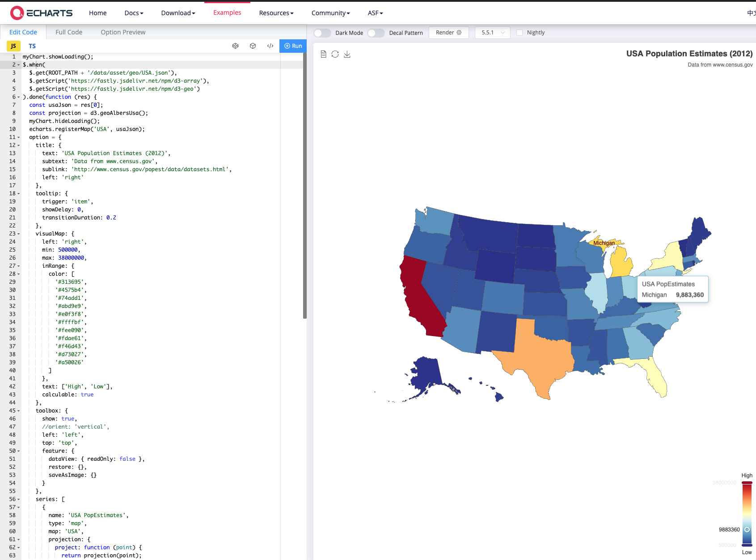This screenshot has width=756, height=560.
Task: Switch to Option Preview tab
Action: [x=123, y=32]
